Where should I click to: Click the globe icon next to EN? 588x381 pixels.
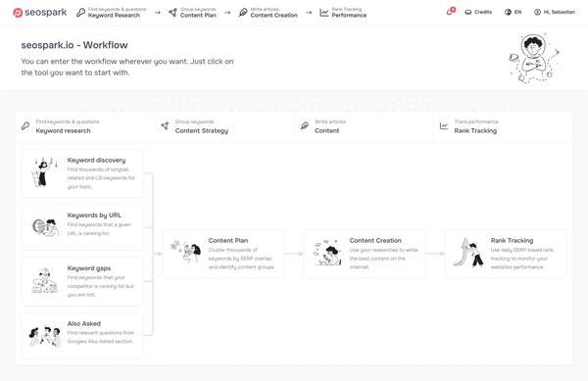pos(508,12)
